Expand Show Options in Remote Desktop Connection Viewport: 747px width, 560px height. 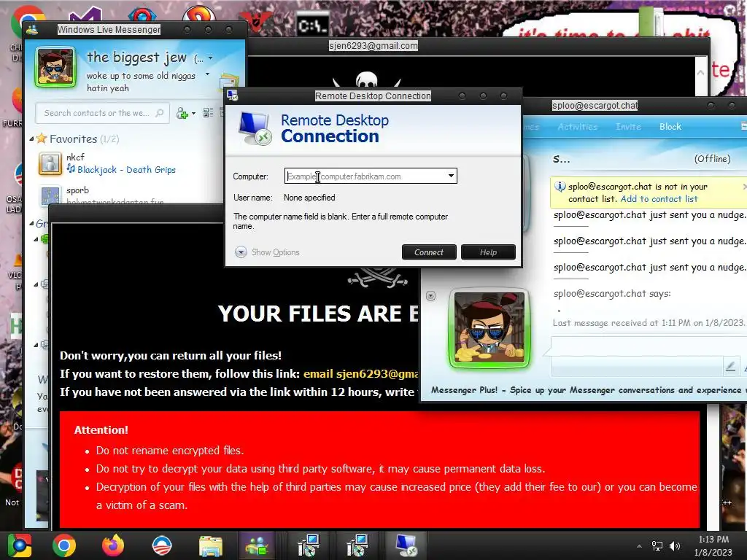point(267,252)
